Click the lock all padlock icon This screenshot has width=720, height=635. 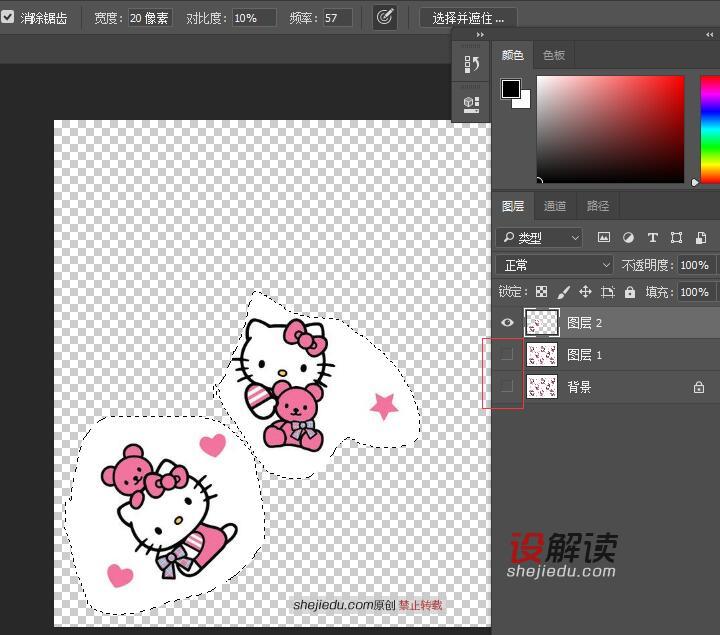[630, 292]
